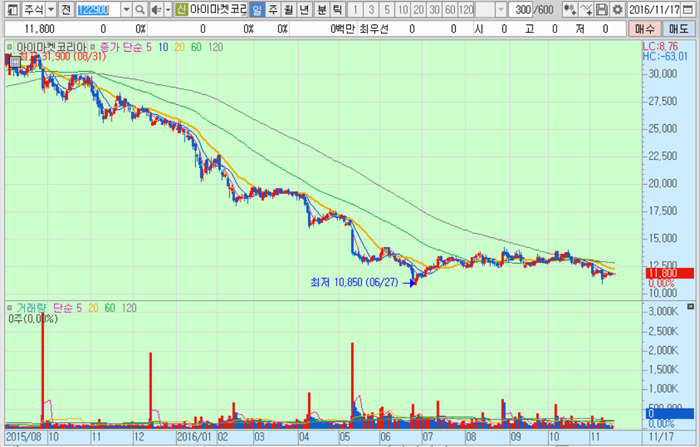The image size is (700, 447).
Task: Click the 매수 buy button
Action: click(645, 30)
